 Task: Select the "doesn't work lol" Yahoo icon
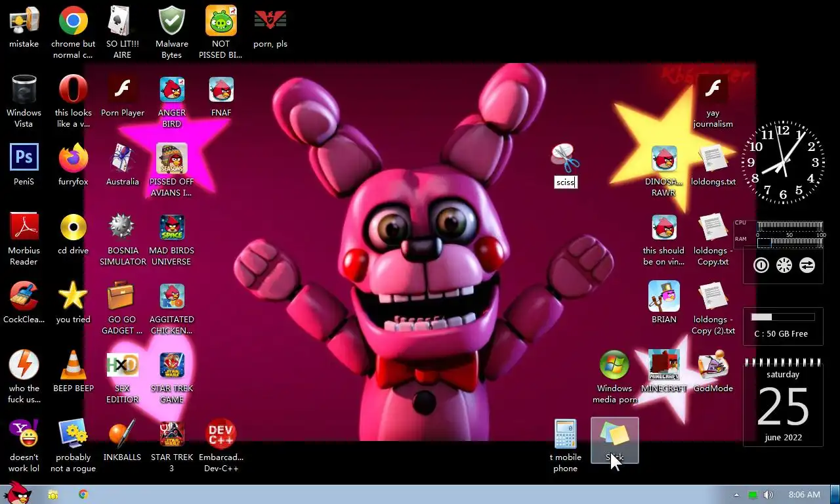pyautogui.click(x=24, y=434)
